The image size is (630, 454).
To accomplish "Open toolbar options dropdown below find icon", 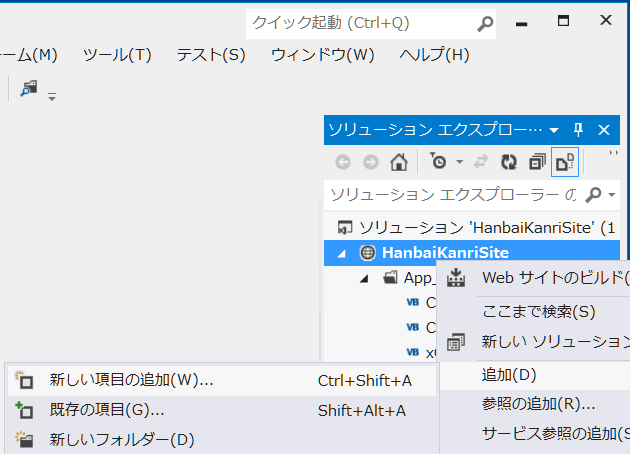I will (x=52, y=97).
